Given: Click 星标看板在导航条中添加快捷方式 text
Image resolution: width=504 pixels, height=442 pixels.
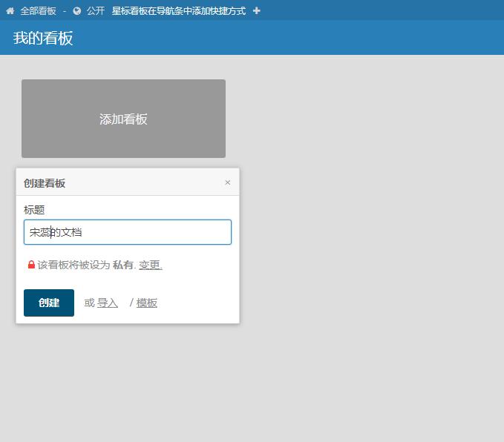Looking at the screenshot, I should pyautogui.click(x=179, y=11).
